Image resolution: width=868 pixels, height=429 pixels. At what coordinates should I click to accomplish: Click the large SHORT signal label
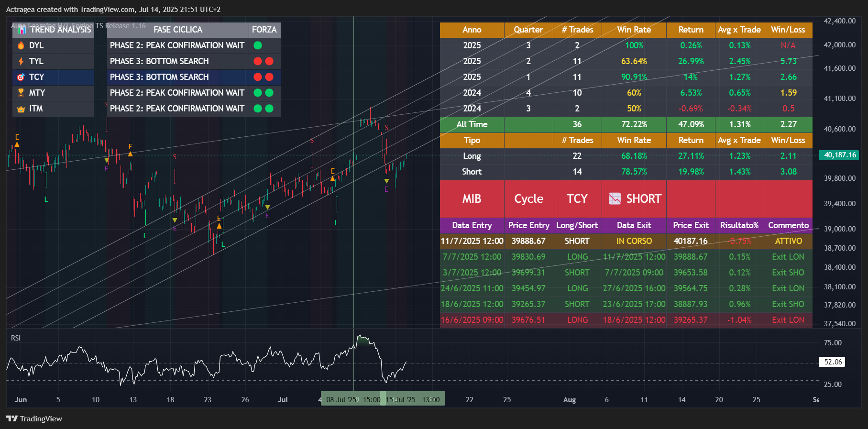click(x=644, y=198)
